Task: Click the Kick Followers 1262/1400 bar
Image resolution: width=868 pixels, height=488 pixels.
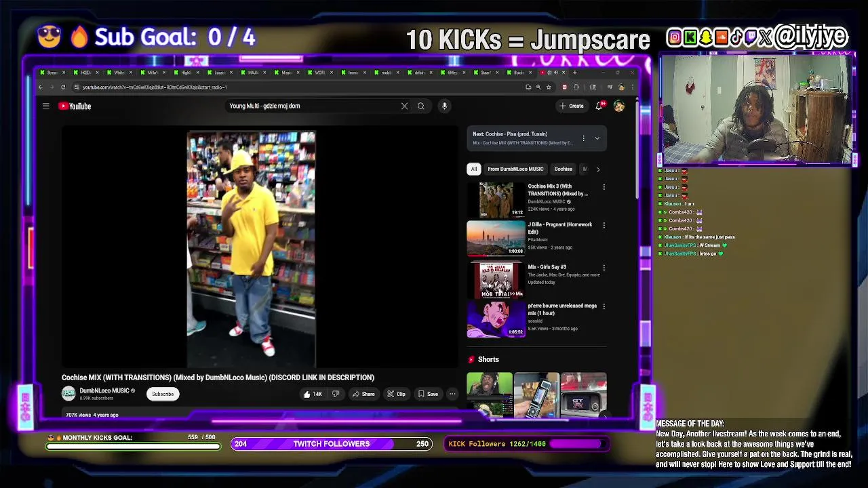Action: point(527,444)
